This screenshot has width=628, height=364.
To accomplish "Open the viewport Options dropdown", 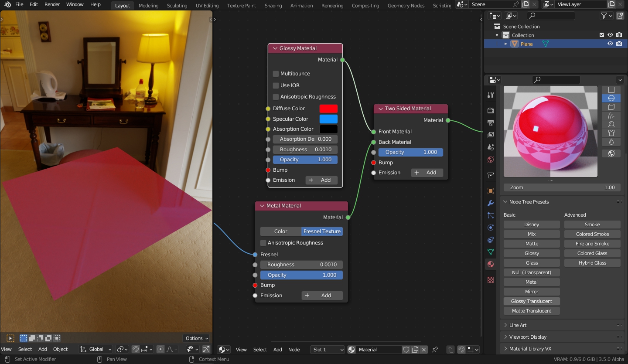I will 197,338.
